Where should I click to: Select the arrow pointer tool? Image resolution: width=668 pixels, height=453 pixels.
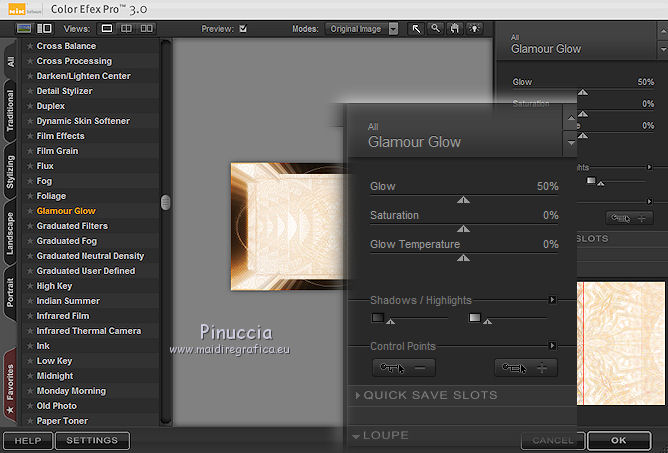(x=416, y=29)
